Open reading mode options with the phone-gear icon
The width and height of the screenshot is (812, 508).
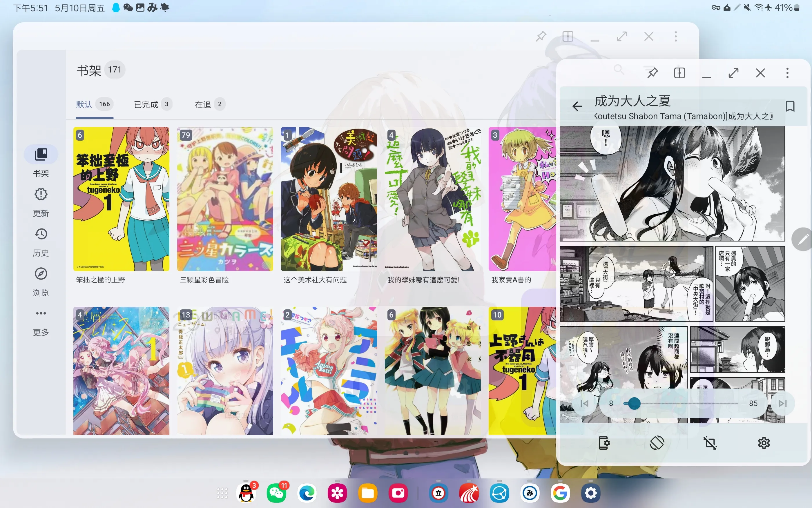pyautogui.click(x=604, y=443)
